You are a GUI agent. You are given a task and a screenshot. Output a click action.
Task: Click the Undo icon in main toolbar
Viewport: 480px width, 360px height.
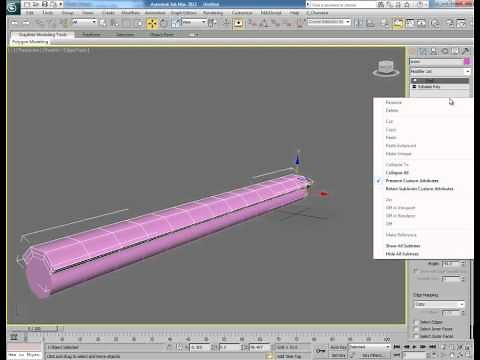coord(15,23)
